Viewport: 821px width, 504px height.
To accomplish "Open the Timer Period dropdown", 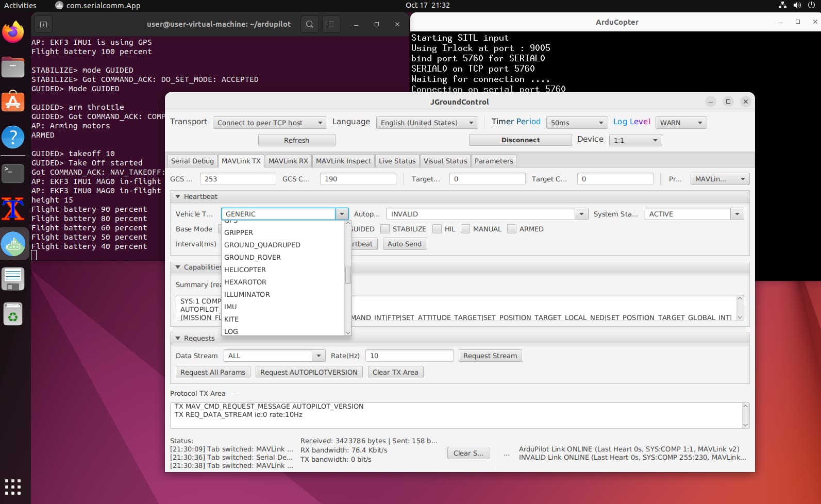I will [577, 123].
